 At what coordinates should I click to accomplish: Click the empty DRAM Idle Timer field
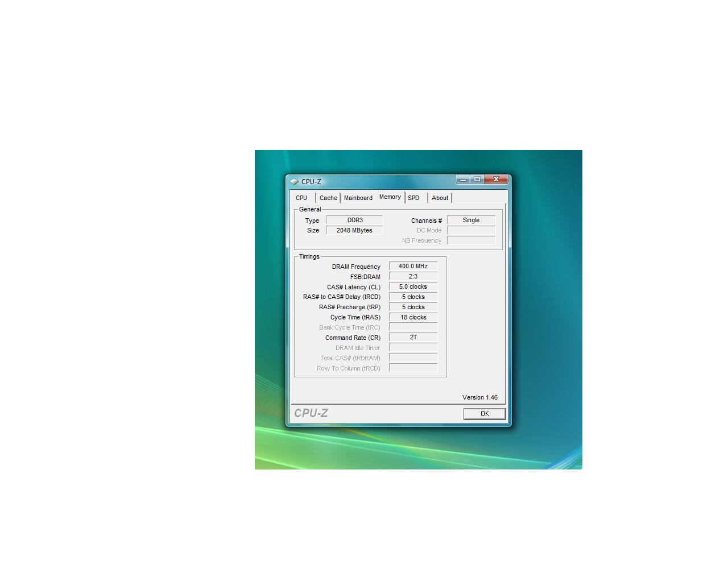tap(413, 347)
